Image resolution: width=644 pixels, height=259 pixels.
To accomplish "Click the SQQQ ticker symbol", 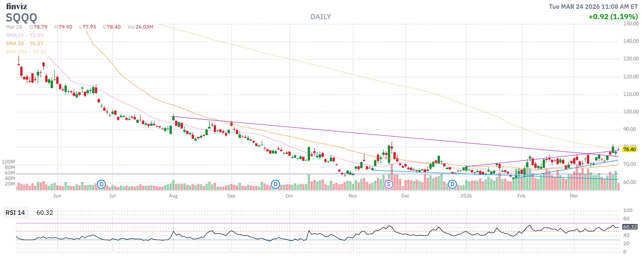I will click(x=21, y=18).
